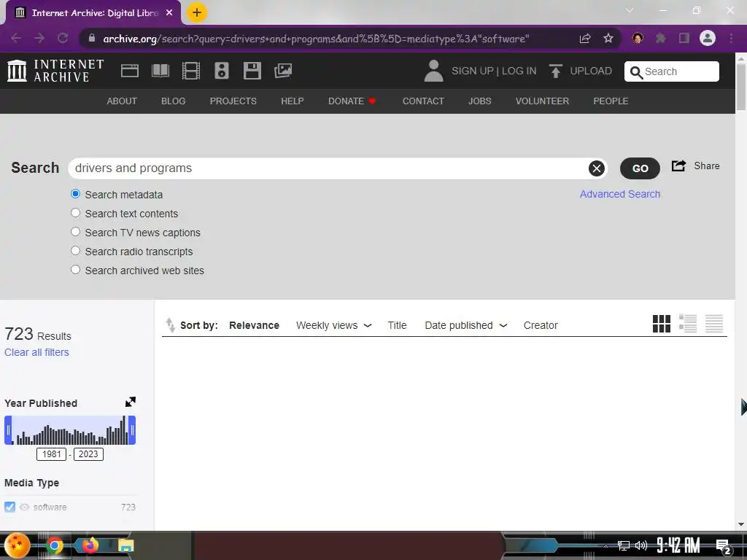Viewport: 747px width, 560px height.
Task: Open the Chrome profile avatar
Action: pos(708,38)
